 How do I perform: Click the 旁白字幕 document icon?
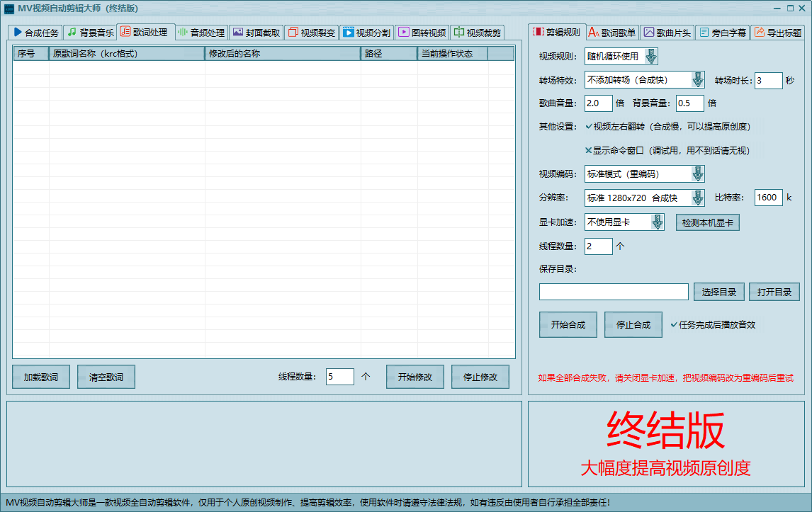tap(704, 32)
